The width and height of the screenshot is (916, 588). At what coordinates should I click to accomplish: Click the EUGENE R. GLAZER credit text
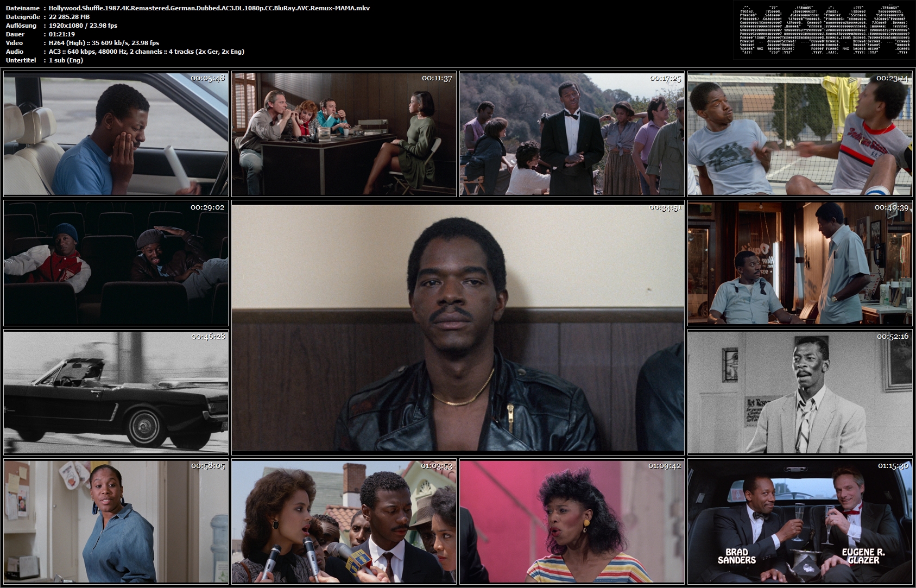tap(863, 556)
